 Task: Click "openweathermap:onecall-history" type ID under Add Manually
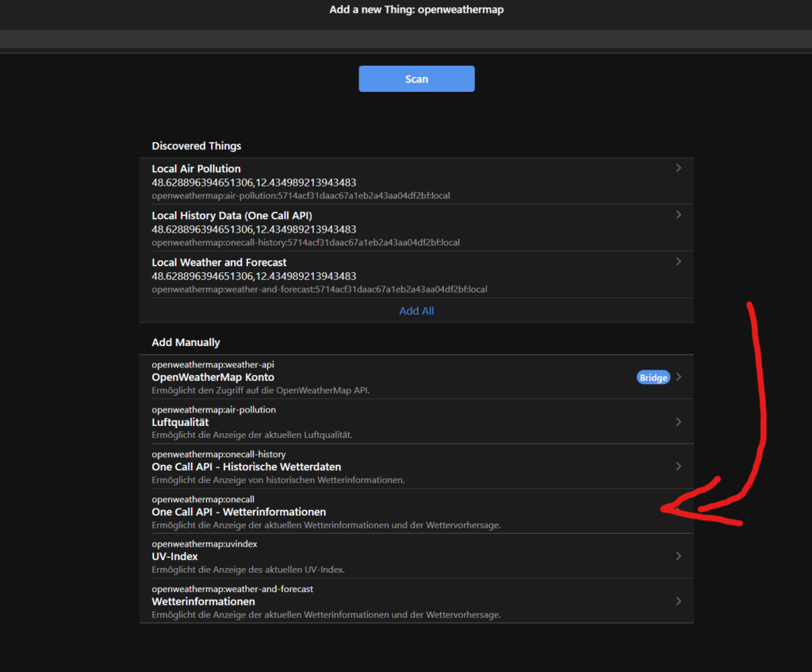coord(219,455)
